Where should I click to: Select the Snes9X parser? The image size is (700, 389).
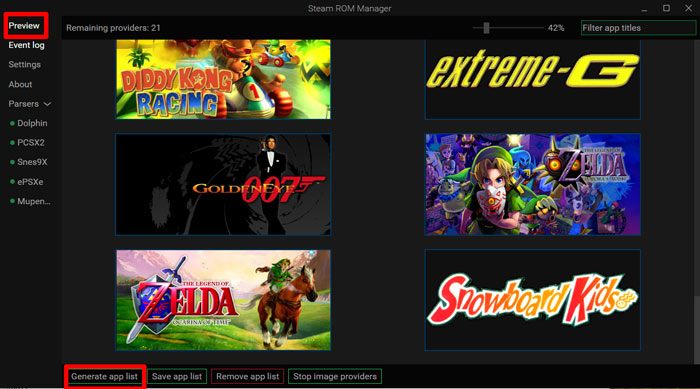32,162
